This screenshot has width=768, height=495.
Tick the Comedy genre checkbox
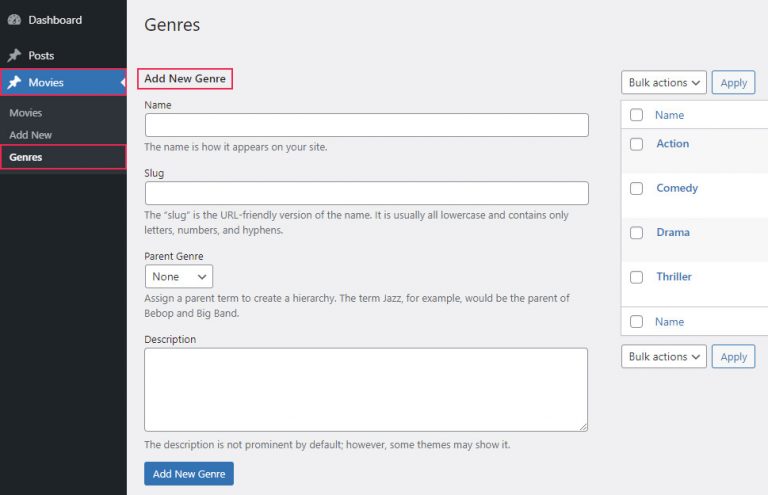(x=636, y=189)
